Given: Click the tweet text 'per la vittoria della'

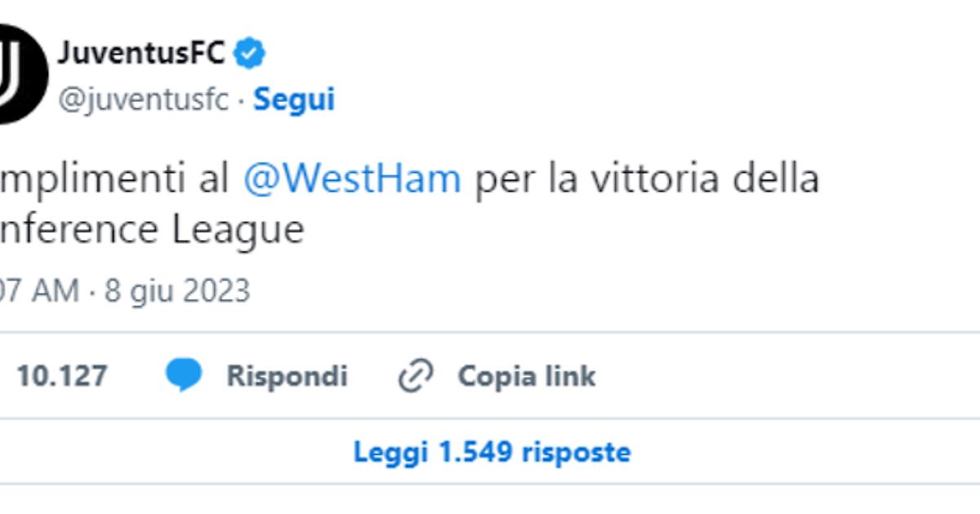Looking at the screenshot, I should coord(647,178).
